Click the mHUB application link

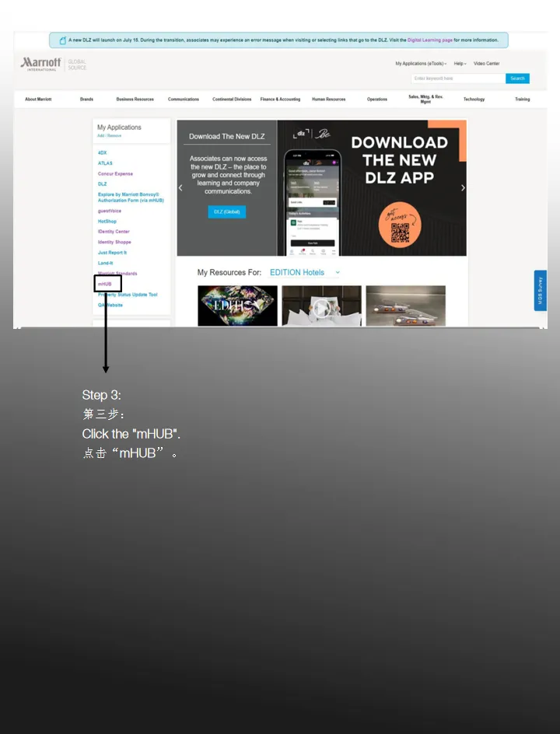click(x=104, y=284)
